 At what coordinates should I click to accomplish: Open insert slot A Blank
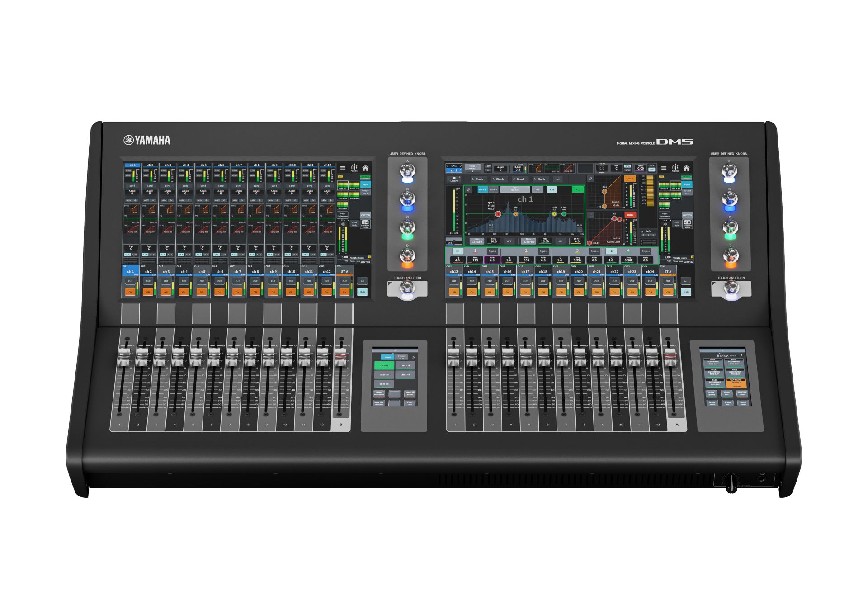(478, 179)
